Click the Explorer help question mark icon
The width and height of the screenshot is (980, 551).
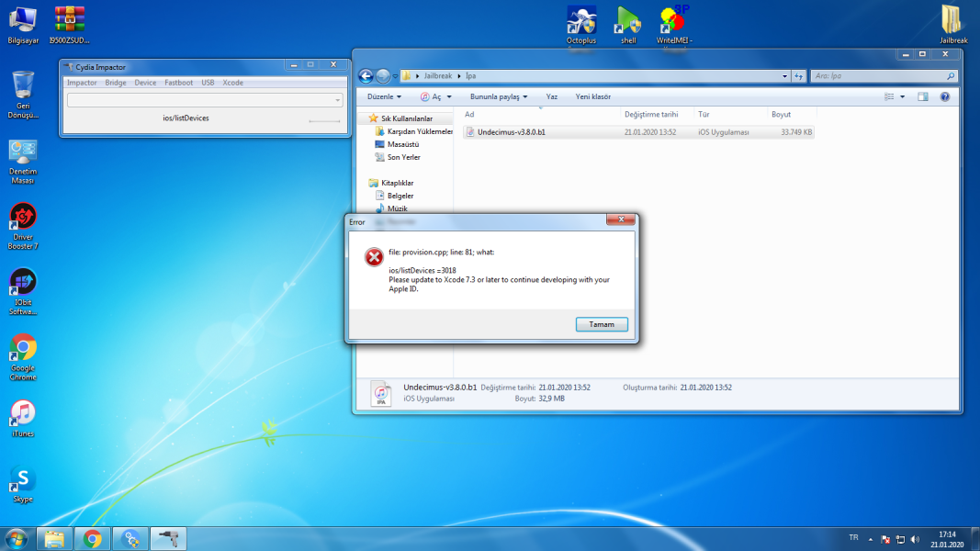tap(944, 96)
